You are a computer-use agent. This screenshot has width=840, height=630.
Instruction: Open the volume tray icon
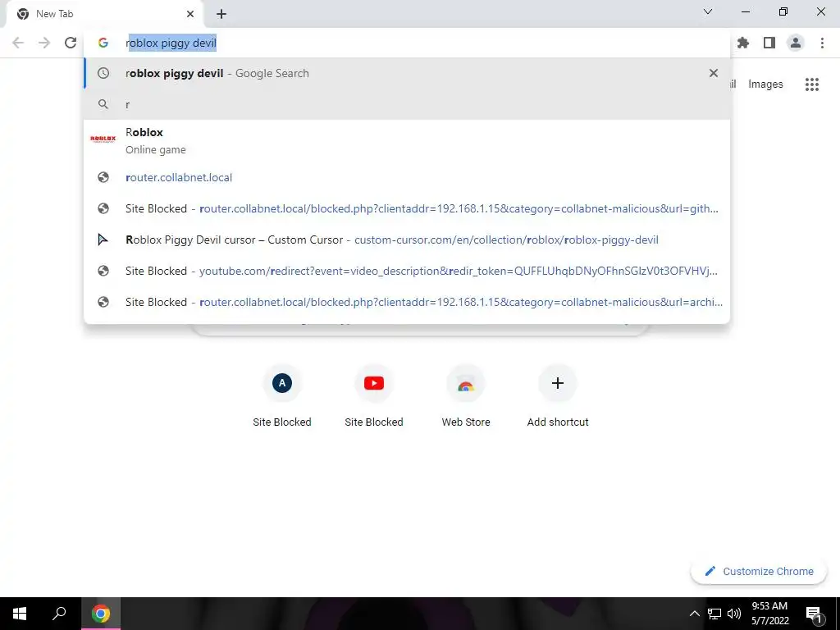pos(734,614)
